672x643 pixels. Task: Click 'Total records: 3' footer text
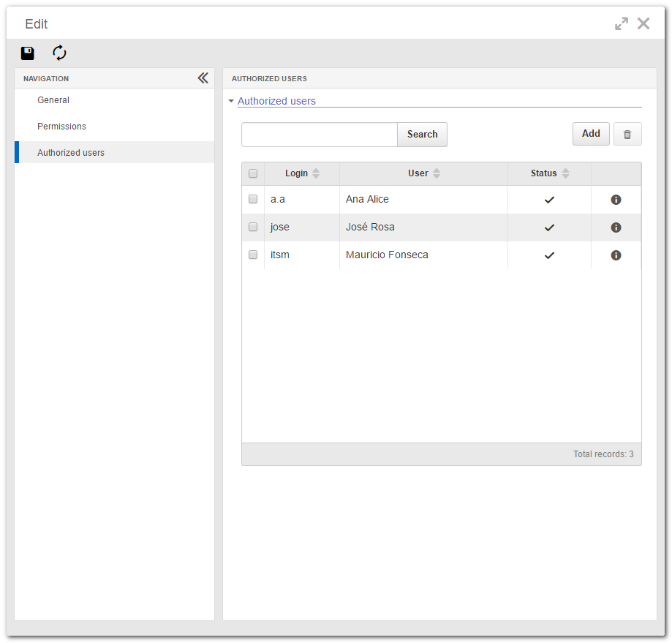click(603, 454)
